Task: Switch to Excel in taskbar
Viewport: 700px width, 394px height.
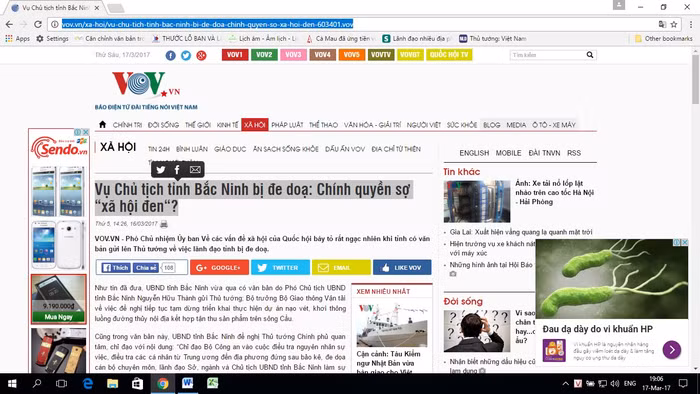Action: click(212, 383)
